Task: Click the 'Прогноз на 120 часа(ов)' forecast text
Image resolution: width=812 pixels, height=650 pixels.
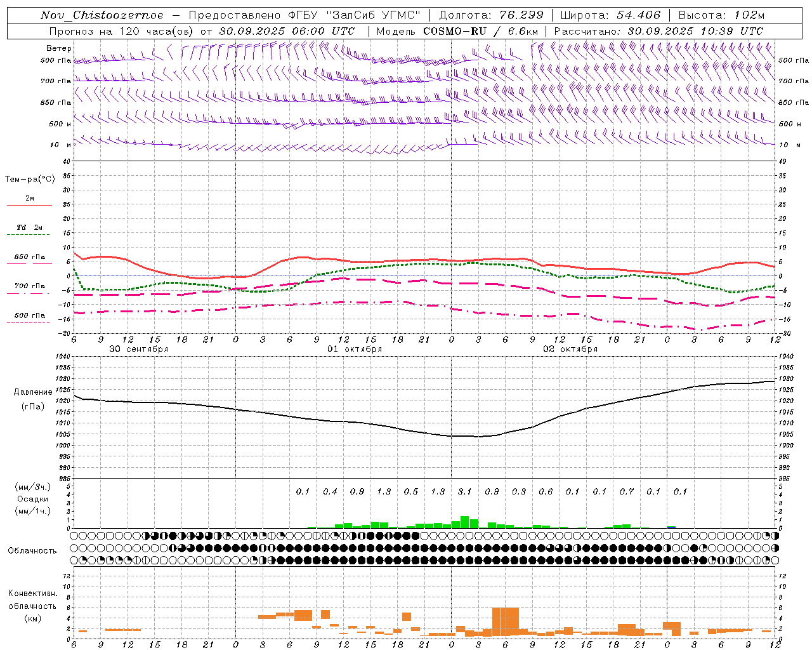Action: coord(122,31)
